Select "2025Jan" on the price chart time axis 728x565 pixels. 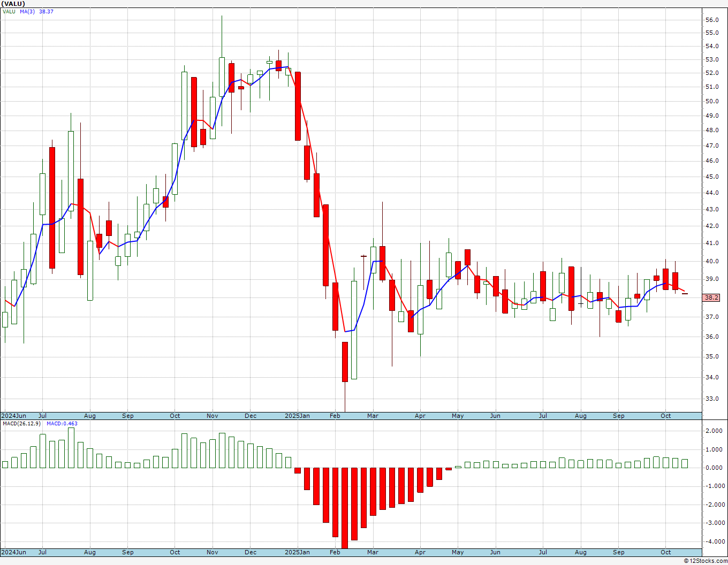point(297,416)
